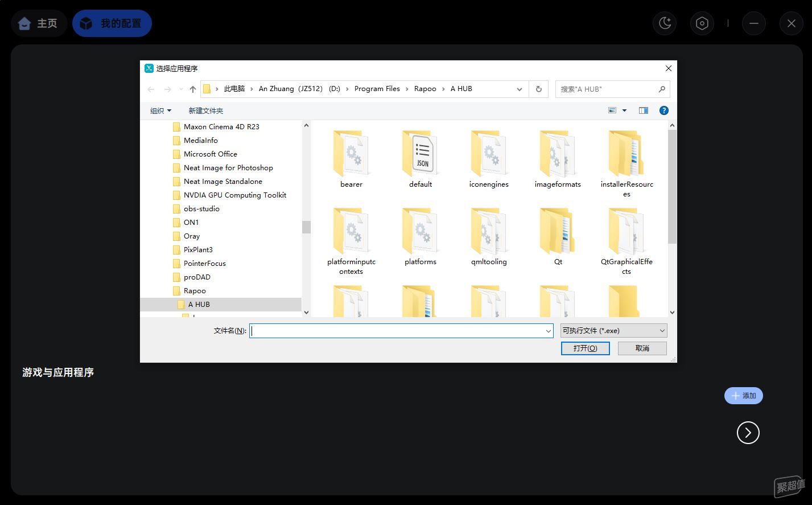The width and height of the screenshot is (812, 505).
Task: Refresh the A HUB folder view
Action: click(538, 89)
